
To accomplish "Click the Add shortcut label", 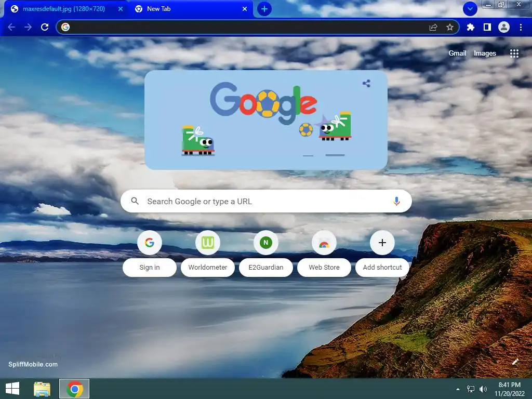I will pos(382,268).
